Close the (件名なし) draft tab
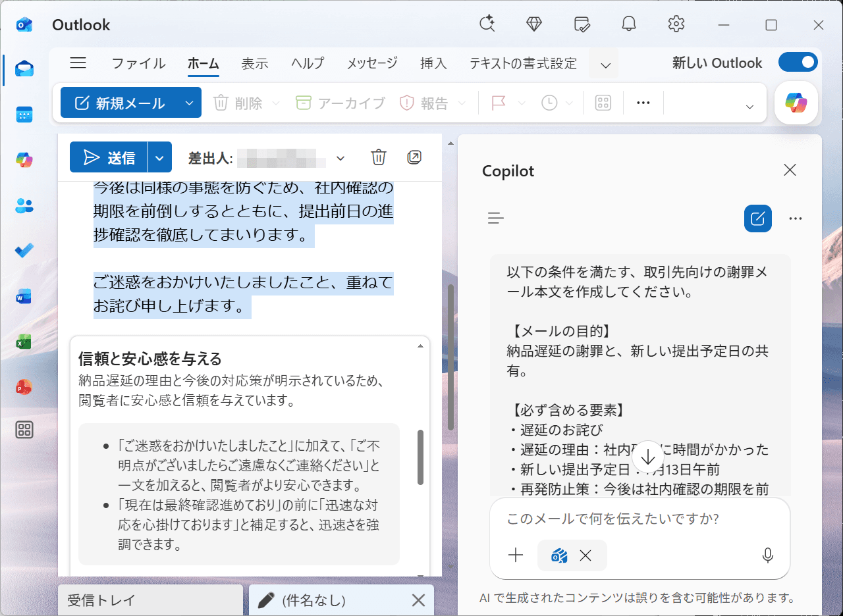Screen dimensions: 843x616 coord(418,600)
